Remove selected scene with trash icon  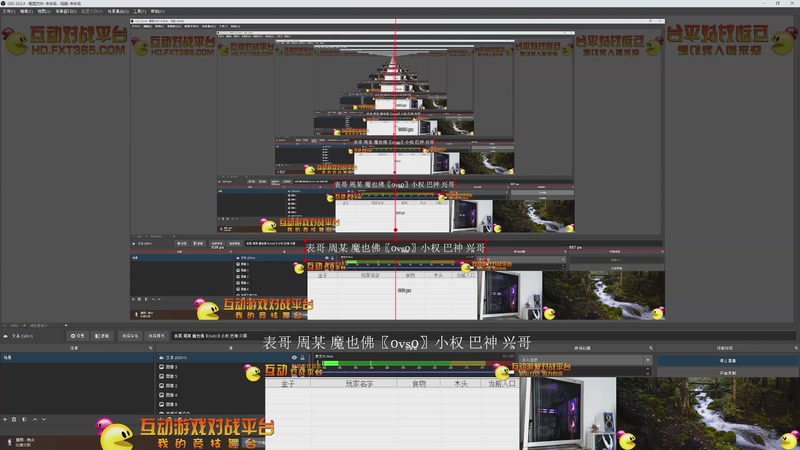pos(14,419)
